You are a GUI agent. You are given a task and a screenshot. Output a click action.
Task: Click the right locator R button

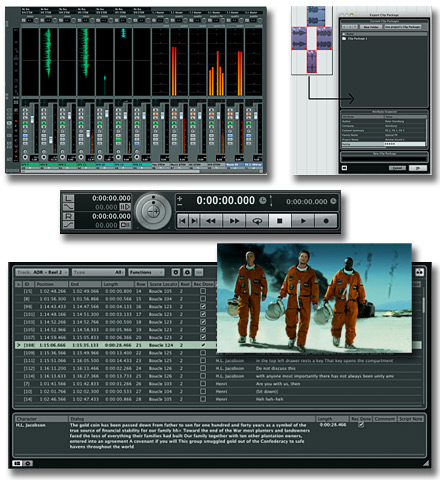[68, 216]
